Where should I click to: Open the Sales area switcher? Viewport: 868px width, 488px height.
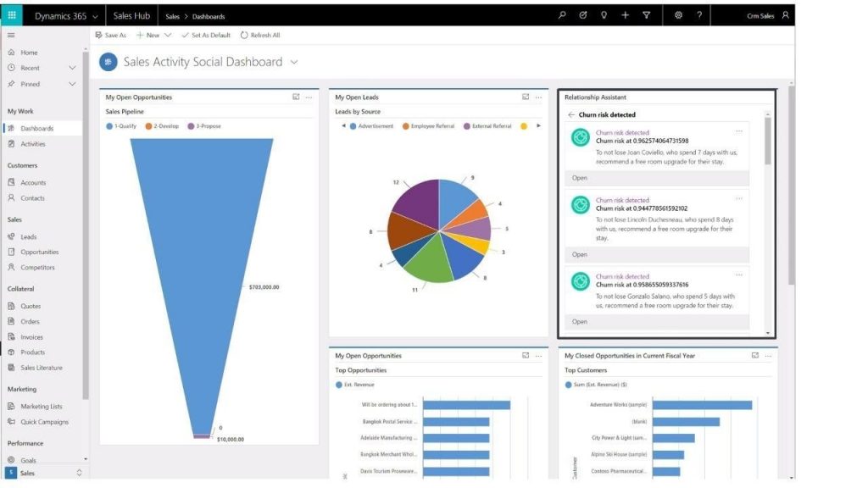click(x=44, y=473)
